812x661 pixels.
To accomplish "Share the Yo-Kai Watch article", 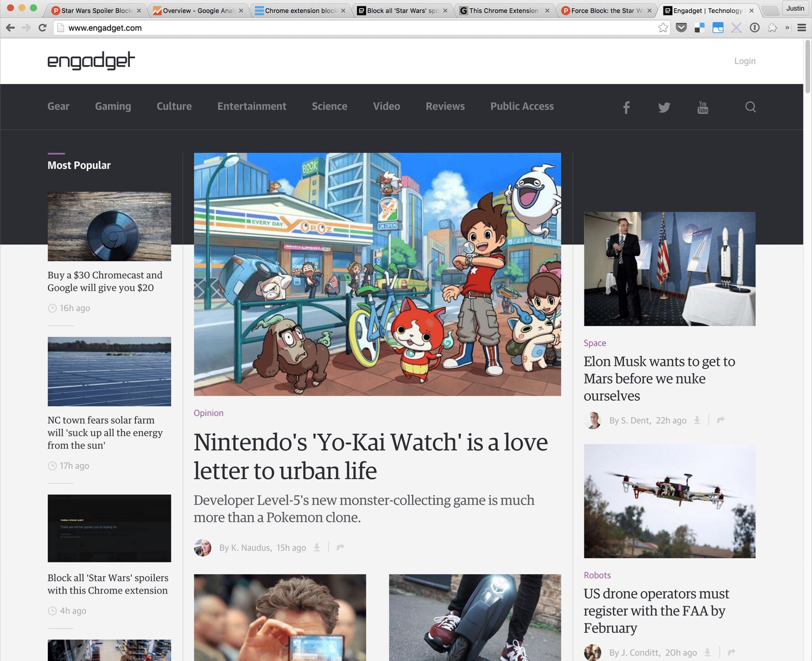I will pyautogui.click(x=340, y=547).
